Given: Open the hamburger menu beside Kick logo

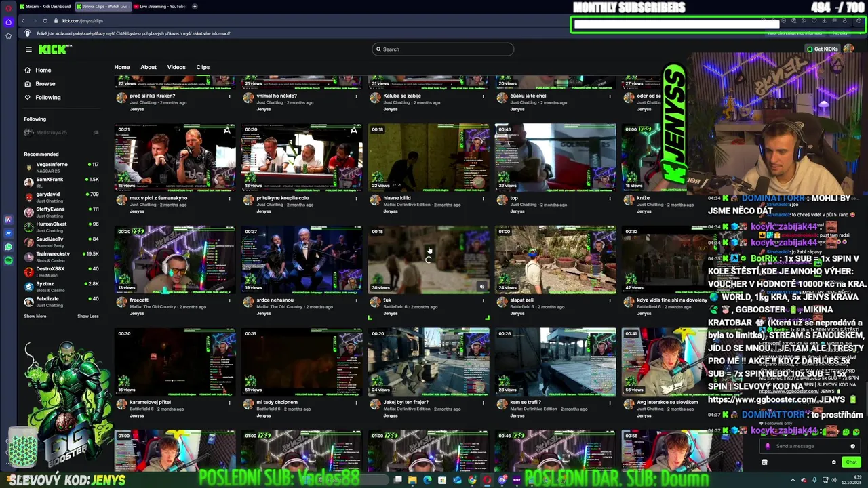Looking at the screenshot, I should (x=28, y=49).
